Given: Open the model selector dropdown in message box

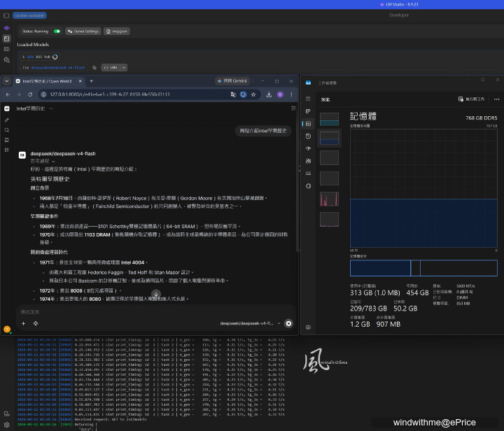Looking at the screenshot, I should (x=250, y=323).
